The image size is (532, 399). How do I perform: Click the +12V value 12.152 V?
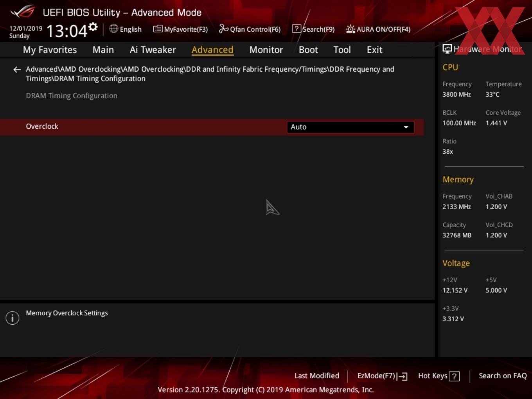pyautogui.click(x=455, y=290)
